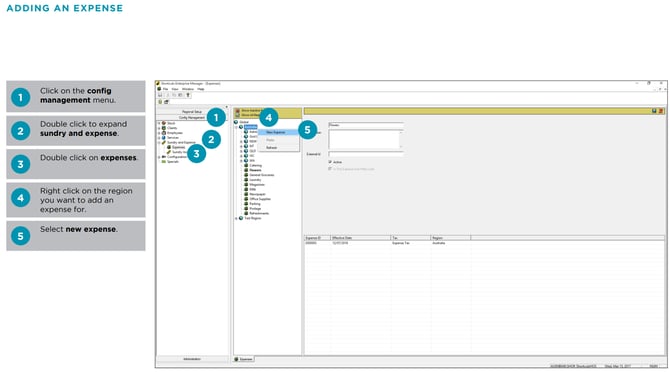This screenshot has width=670, height=373.
Task: Toggle the Active checkbox
Action: (x=330, y=162)
